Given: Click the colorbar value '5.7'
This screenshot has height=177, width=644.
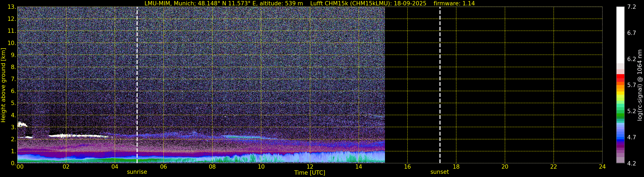Looking at the screenshot, I should click(x=632, y=85).
